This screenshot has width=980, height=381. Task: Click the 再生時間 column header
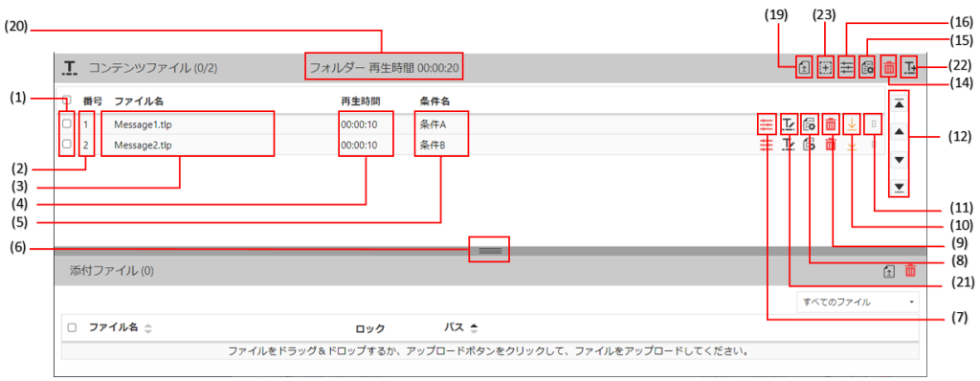point(360,101)
